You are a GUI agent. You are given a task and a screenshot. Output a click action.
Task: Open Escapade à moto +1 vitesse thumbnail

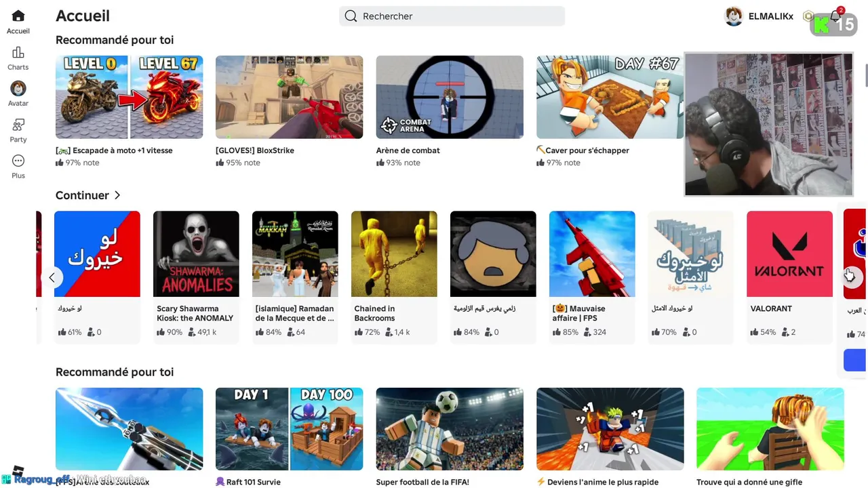click(x=129, y=97)
